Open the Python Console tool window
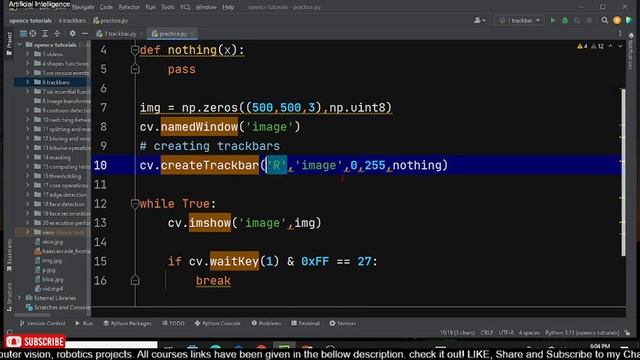The image size is (640, 360). [218, 323]
